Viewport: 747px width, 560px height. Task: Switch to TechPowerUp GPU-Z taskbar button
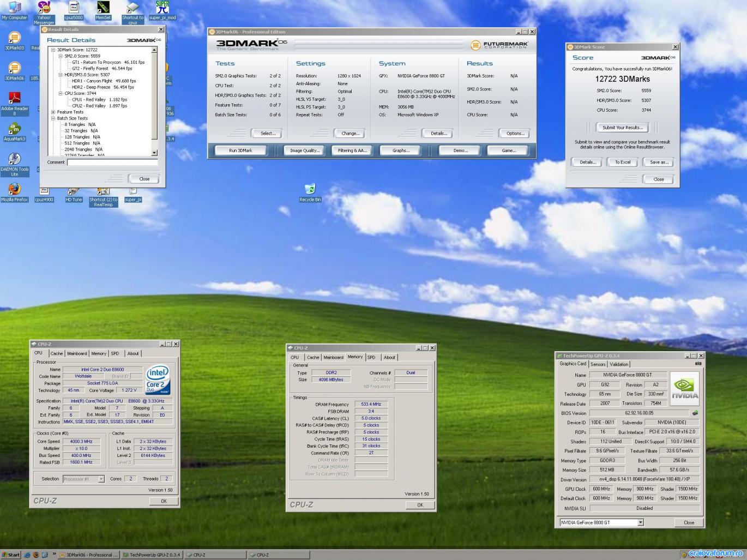[x=152, y=555]
